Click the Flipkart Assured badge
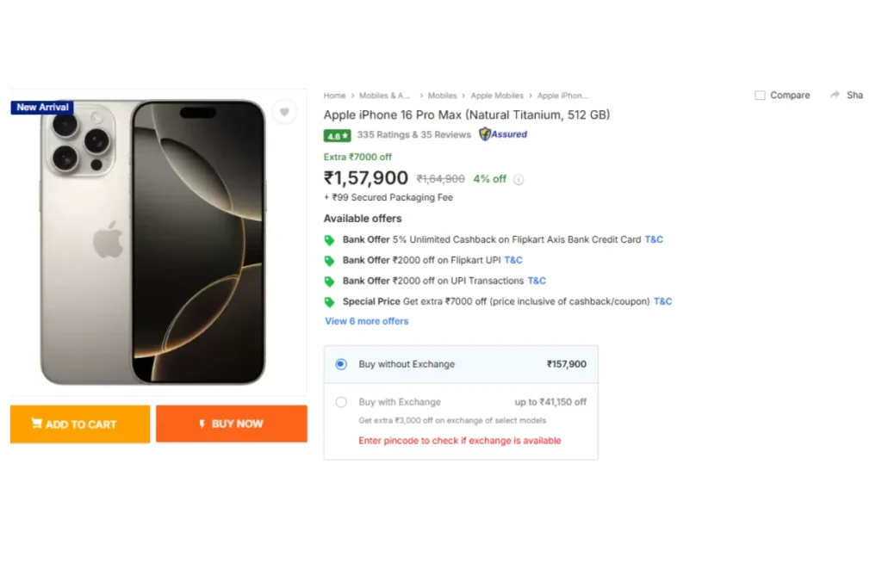This screenshot has width=882, height=588. click(x=503, y=134)
